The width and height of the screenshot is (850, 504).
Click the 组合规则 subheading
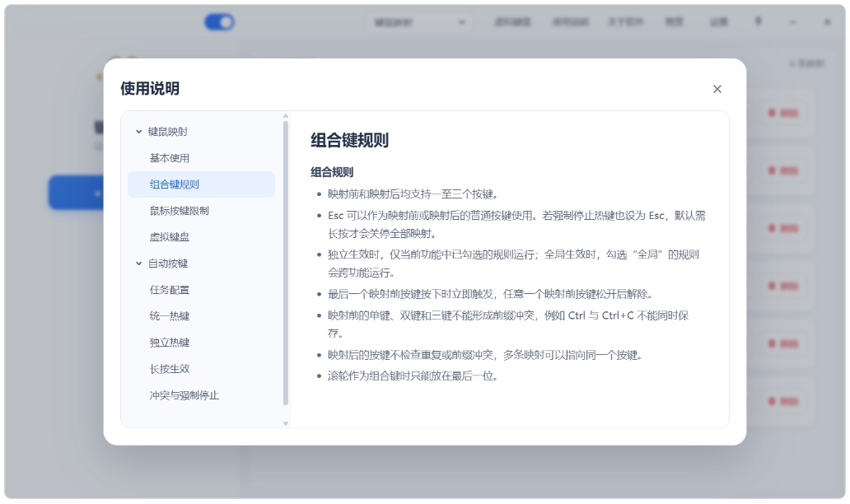click(332, 172)
